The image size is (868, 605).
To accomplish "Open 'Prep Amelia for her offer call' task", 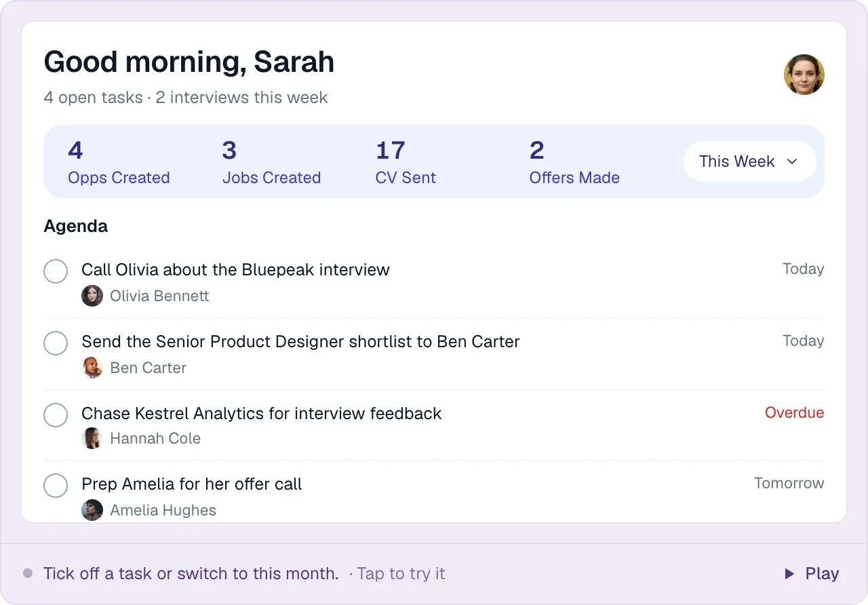I will click(191, 484).
